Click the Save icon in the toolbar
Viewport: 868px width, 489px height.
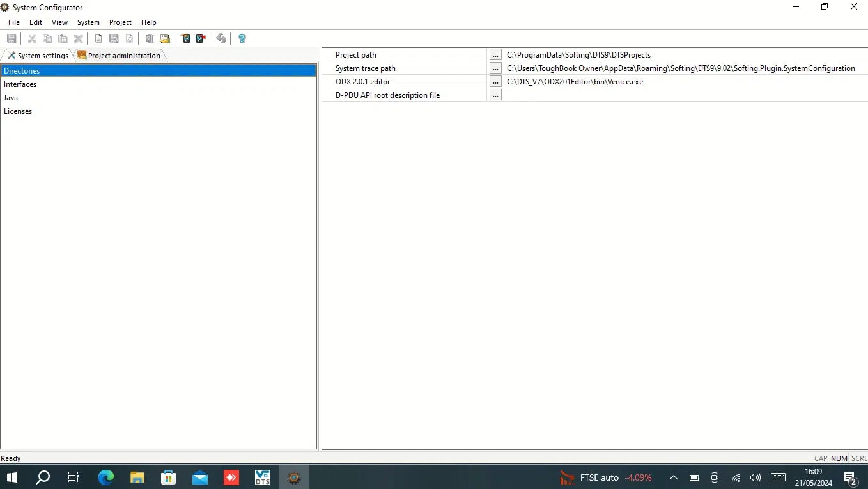(12, 38)
